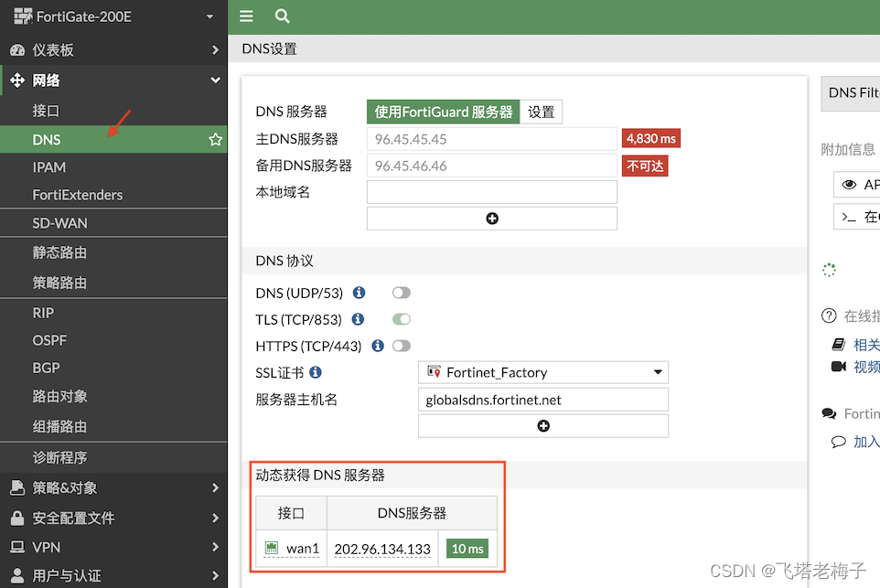Click the wan1 interface port icon

tap(272, 548)
